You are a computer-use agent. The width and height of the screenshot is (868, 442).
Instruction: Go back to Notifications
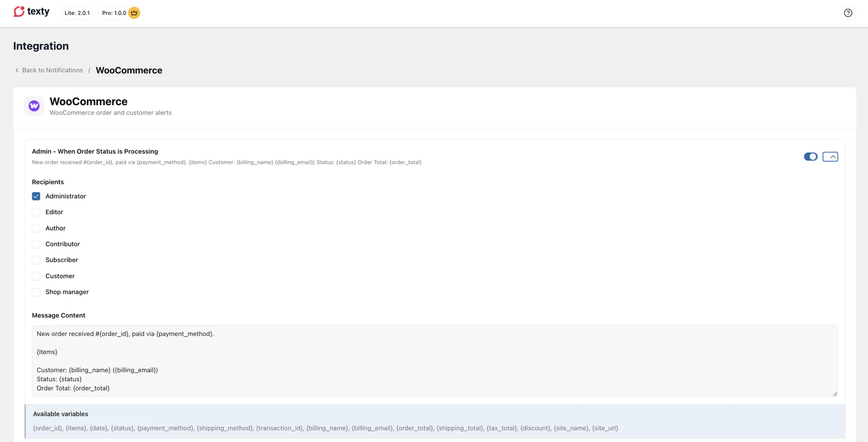pyautogui.click(x=52, y=70)
